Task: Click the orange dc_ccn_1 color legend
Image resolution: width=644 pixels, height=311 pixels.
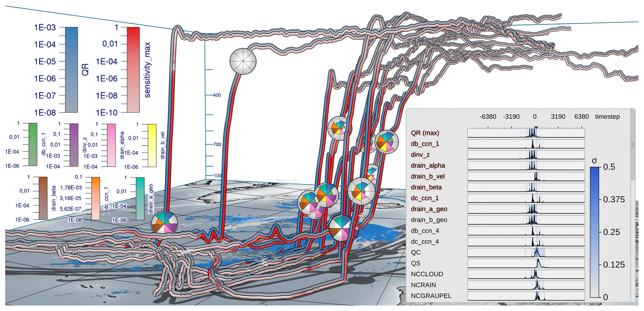Action: [x=96, y=199]
